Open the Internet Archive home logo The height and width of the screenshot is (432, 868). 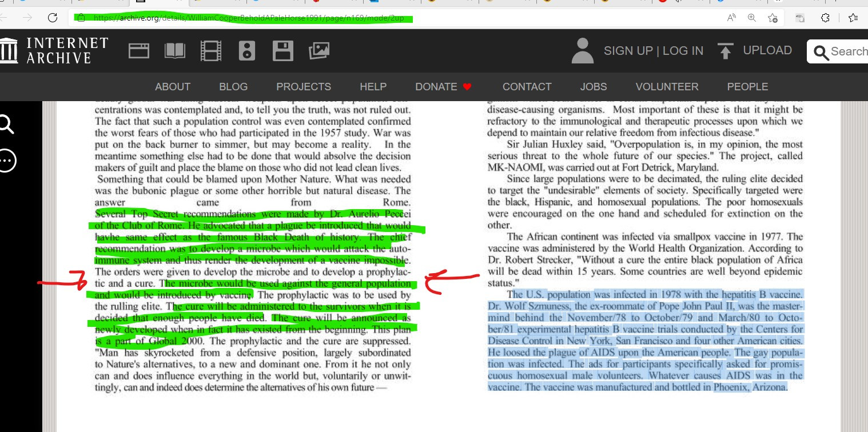[54, 50]
